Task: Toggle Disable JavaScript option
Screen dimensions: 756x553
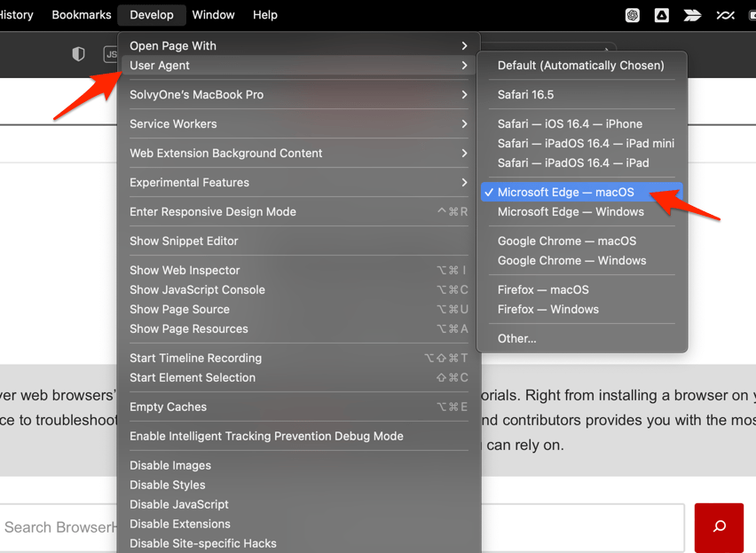Action: [299, 504]
